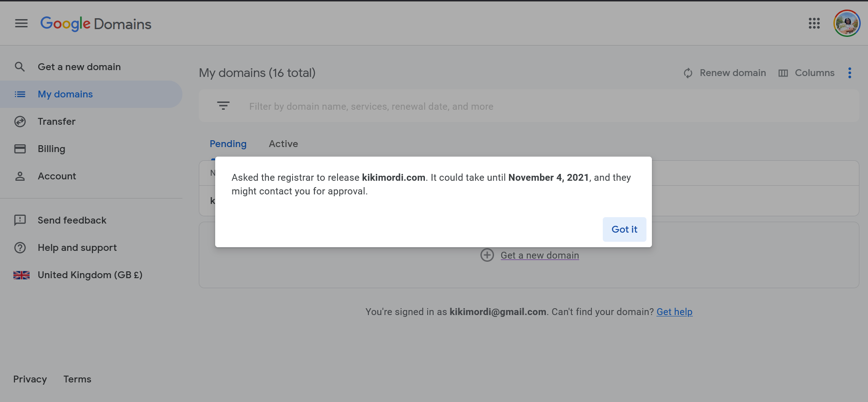Image resolution: width=868 pixels, height=402 pixels.
Task: Click the Renew domain refresh icon
Action: (688, 73)
